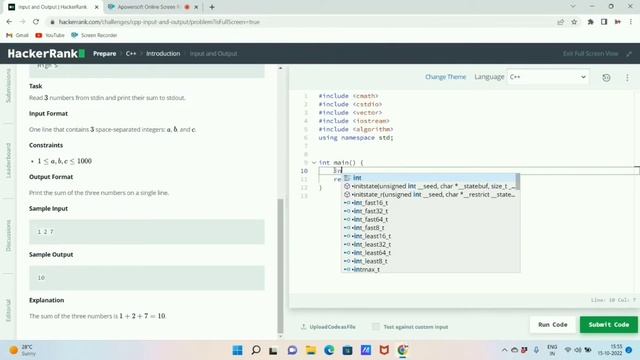Select int_fast16_t autocomplete suggestion
The width and height of the screenshot is (640, 360).
[429, 202]
